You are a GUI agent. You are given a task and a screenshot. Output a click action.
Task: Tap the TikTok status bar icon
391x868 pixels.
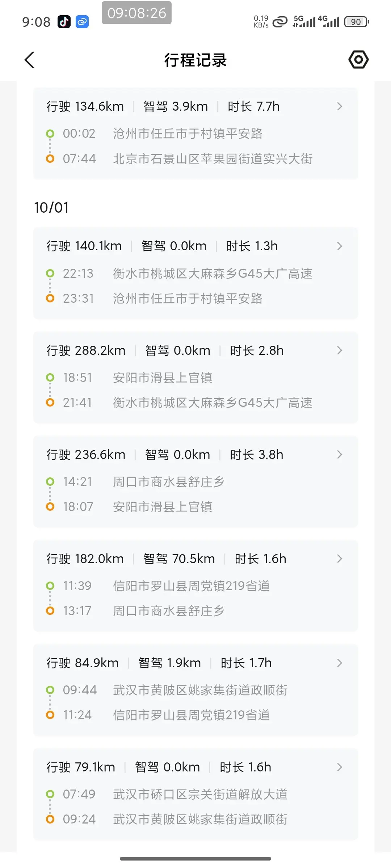[64, 22]
